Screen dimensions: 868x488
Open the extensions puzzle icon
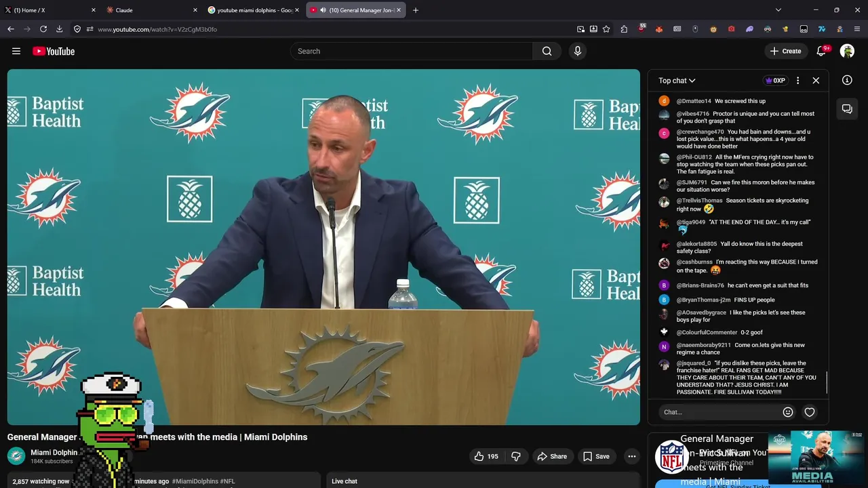coord(624,29)
